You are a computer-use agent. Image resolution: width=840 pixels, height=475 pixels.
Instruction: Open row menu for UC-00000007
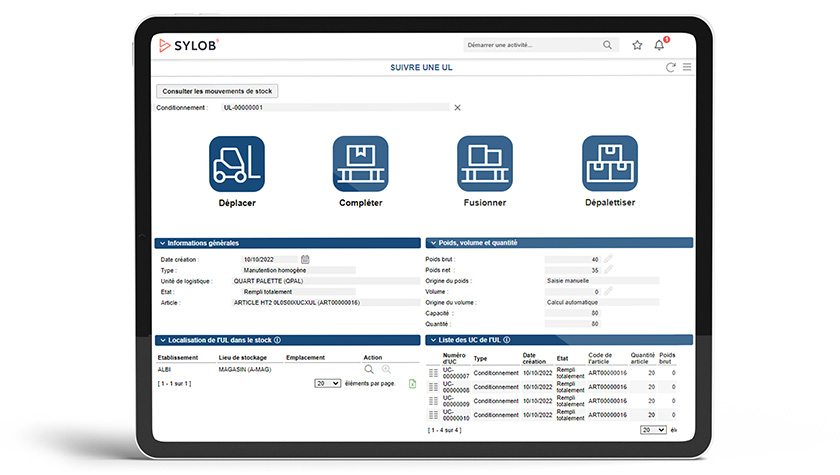coord(433,373)
